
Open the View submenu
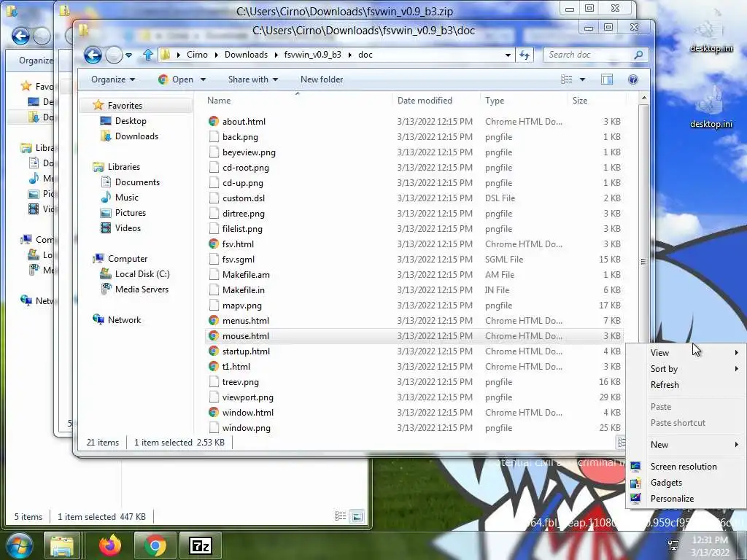point(686,353)
